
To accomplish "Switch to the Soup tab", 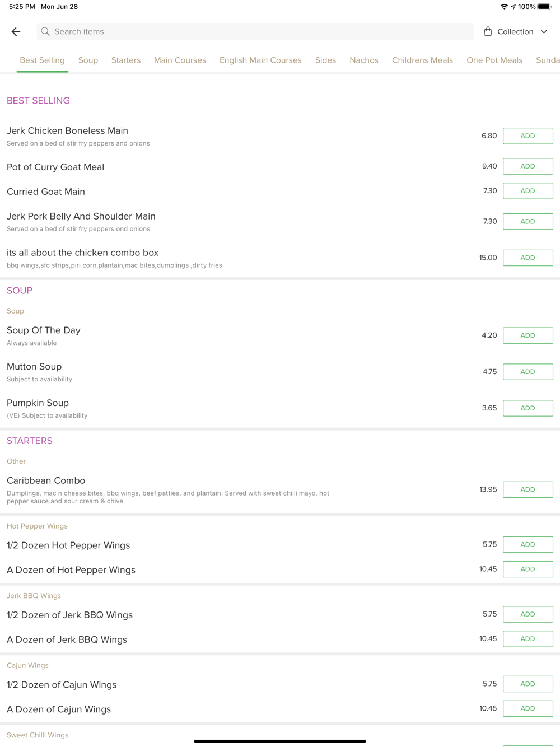I will tap(88, 60).
